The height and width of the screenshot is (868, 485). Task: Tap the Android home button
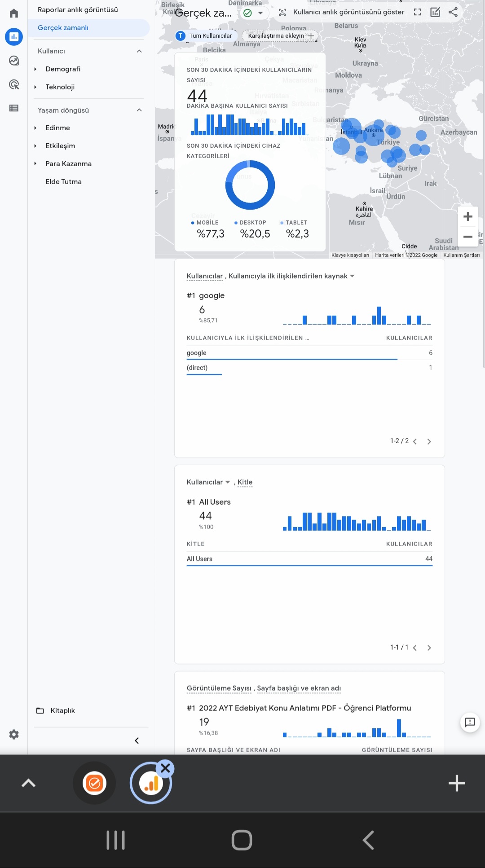(242, 840)
